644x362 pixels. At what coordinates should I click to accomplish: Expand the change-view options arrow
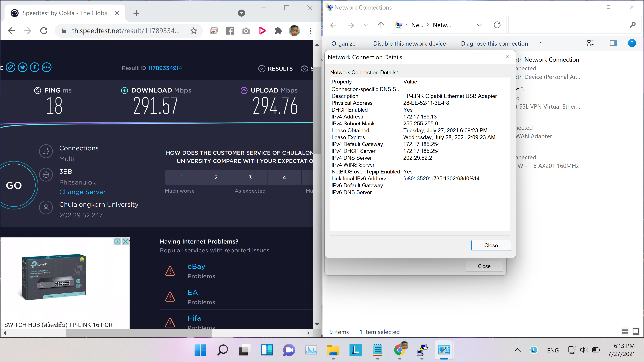point(599,43)
